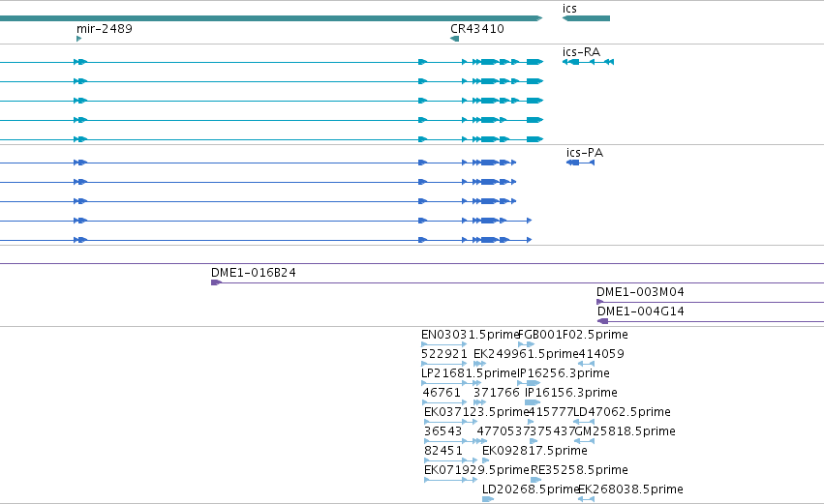
Task: Click the 36543 EST label
Action: tap(443, 431)
